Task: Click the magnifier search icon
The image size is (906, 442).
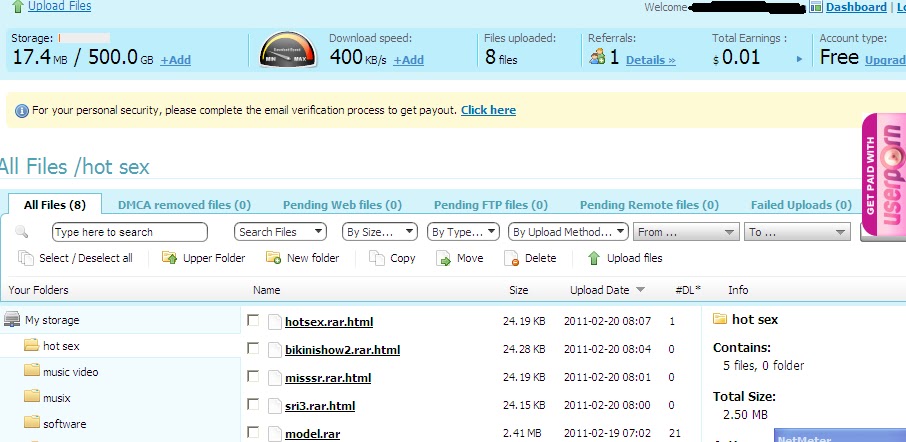Action: [x=21, y=232]
